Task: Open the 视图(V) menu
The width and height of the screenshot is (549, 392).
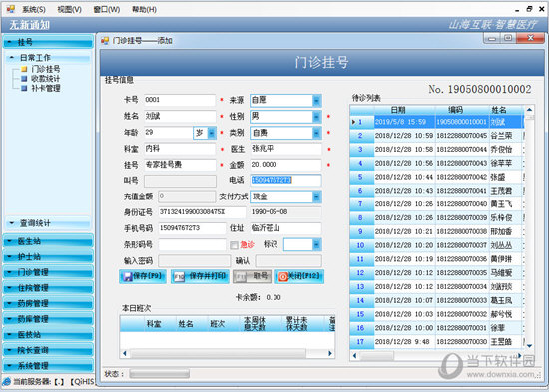Action: (x=69, y=9)
